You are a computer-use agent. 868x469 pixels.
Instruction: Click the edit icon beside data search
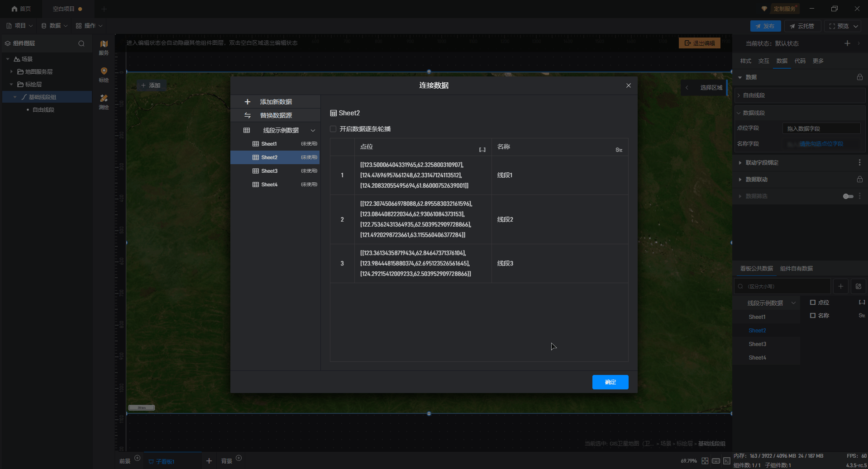pyautogui.click(x=858, y=286)
